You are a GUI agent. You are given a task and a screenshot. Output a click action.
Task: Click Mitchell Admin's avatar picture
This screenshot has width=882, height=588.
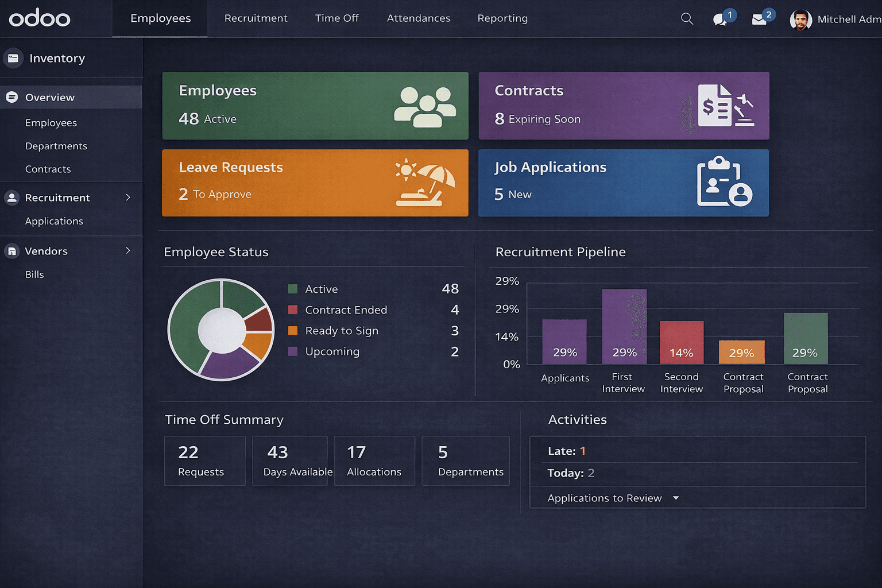click(800, 20)
